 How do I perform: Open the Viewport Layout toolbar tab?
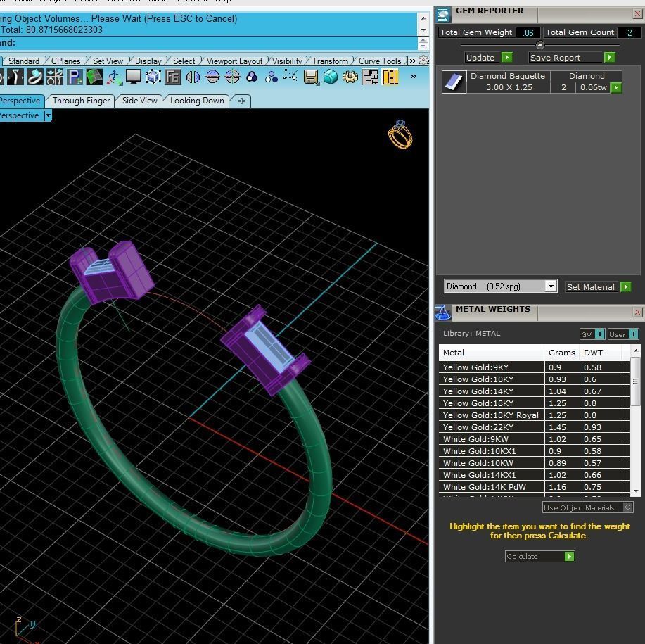[234, 61]
